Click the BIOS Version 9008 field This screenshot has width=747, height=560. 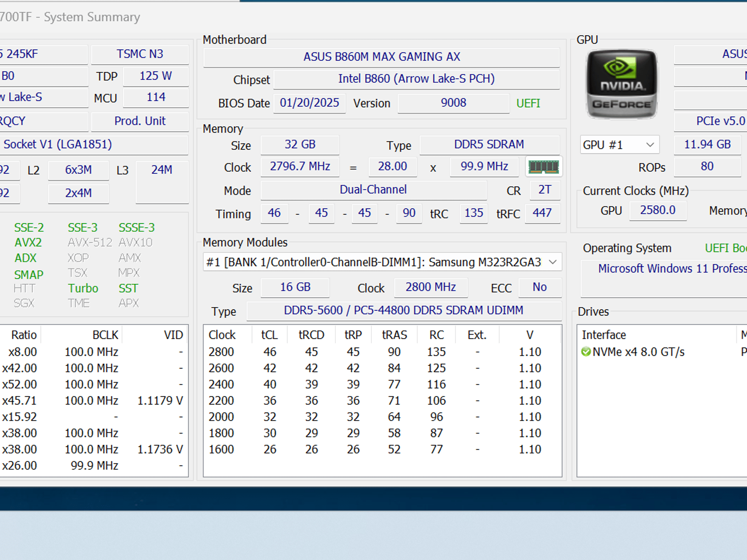coord(453,103)
